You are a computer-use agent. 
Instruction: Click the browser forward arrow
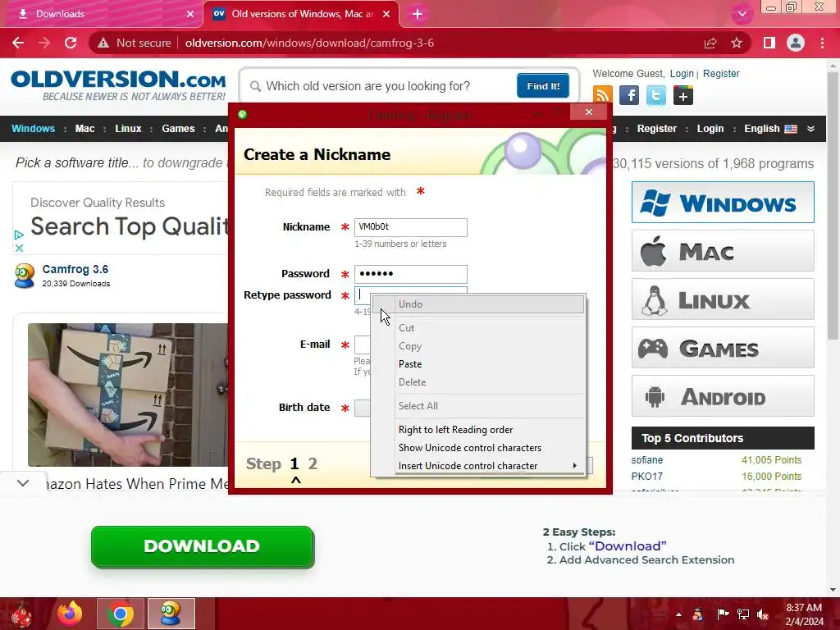coord(44,43)
